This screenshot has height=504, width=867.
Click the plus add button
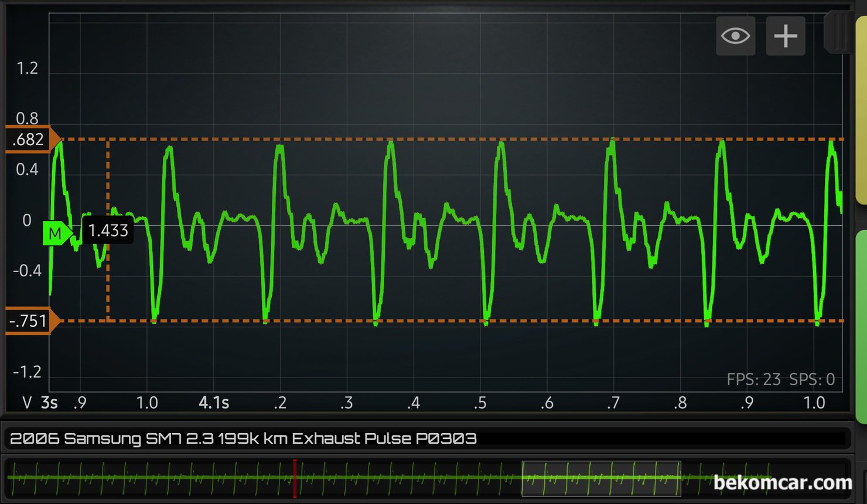(786, 36)
